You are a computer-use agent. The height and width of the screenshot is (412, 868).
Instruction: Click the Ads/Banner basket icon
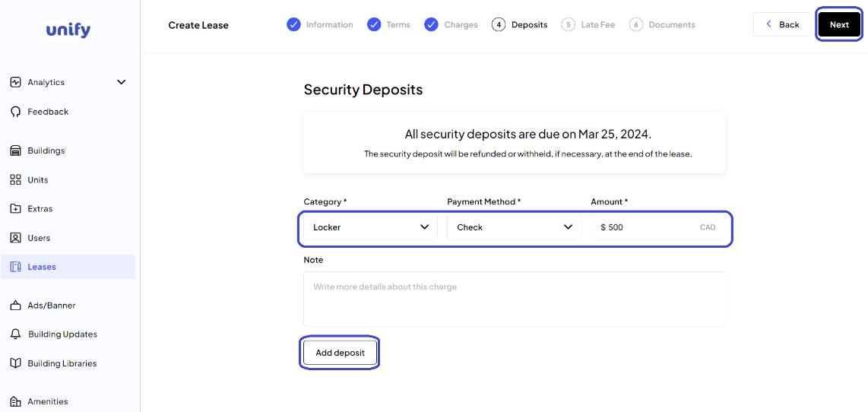pyautogui.click(x=15, y=305)
